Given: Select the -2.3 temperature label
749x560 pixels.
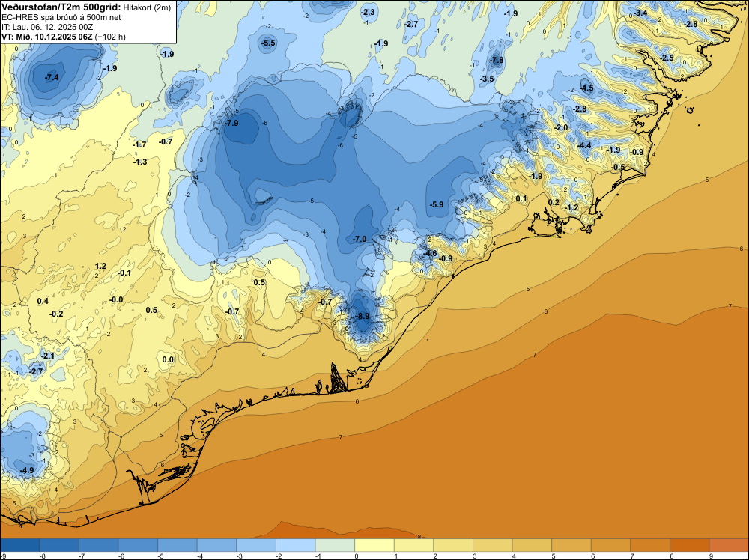Looking at the screenshot, I should coord(368,13).
